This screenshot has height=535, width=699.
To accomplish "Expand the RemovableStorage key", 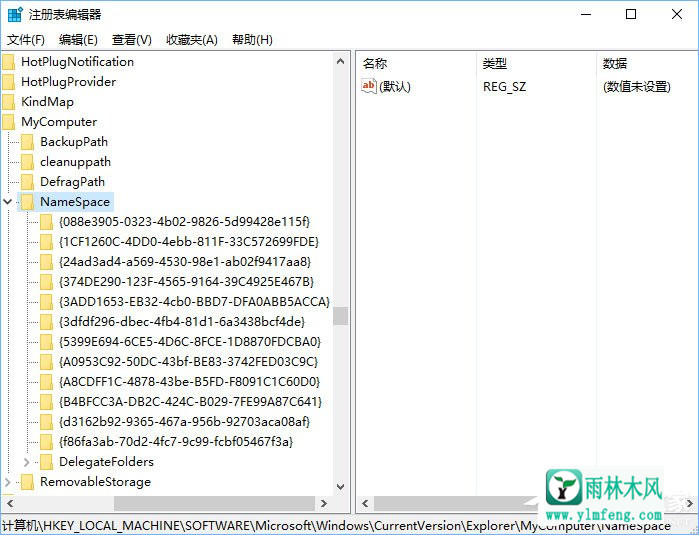I will (x=9, y=482).
